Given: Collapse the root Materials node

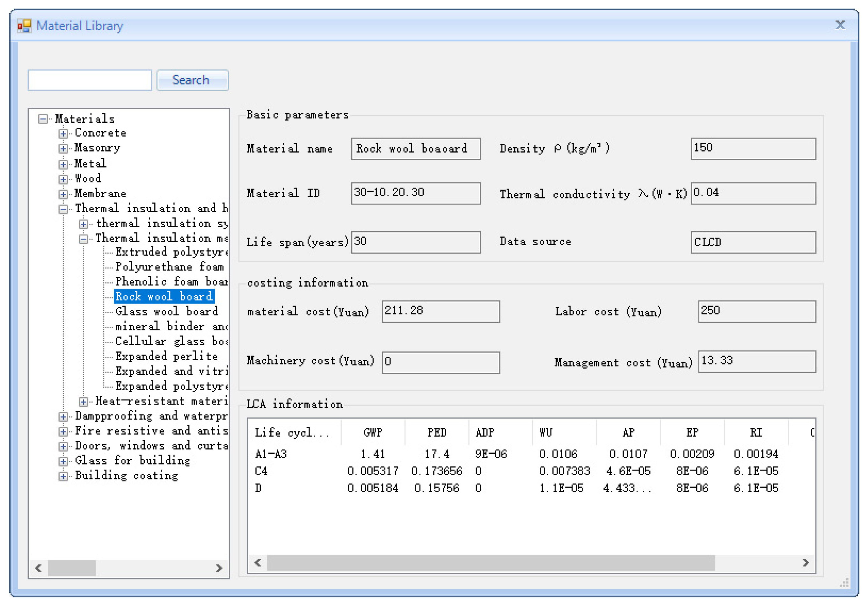Looking at the screenshot, I should point(43,119).
